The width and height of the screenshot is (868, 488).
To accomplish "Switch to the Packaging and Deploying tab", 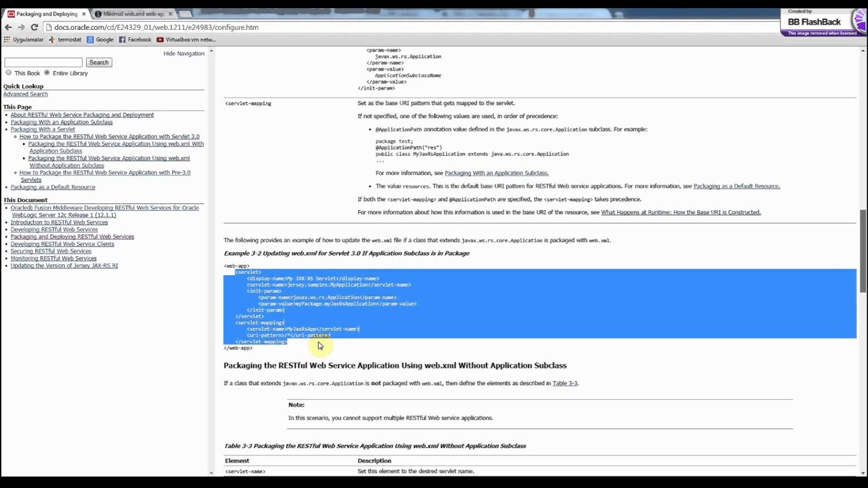I will pyautogui.click(x=46, y=14).
